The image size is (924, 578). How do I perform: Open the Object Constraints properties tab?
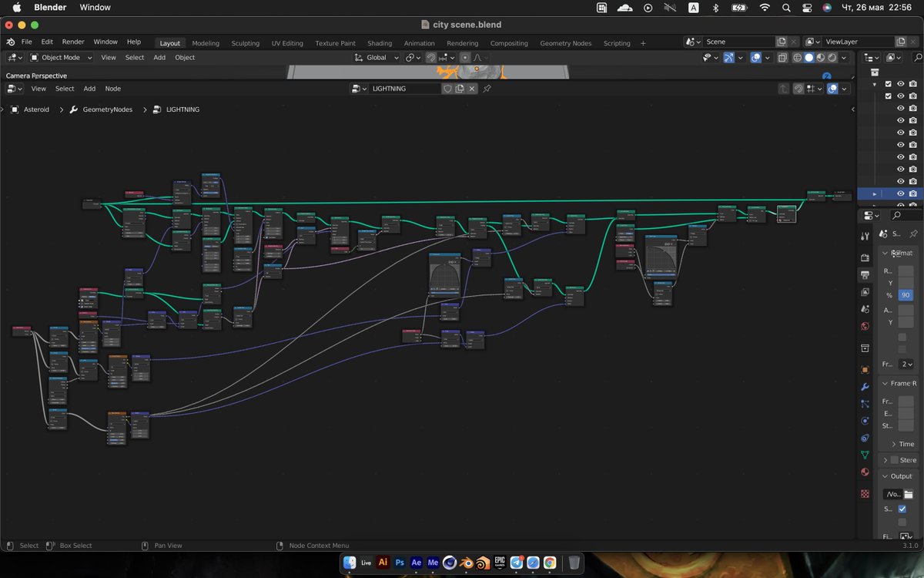click(865, 438)
